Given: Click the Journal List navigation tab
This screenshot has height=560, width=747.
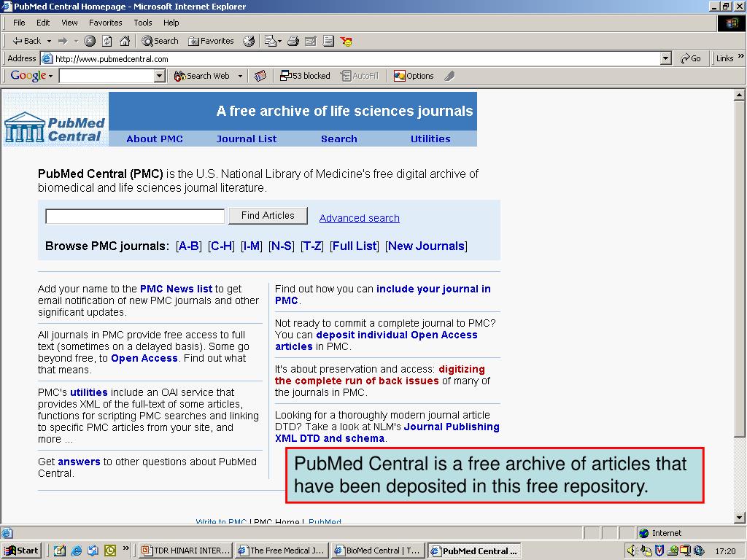Looking at the screenshot, I should (247, 139).
